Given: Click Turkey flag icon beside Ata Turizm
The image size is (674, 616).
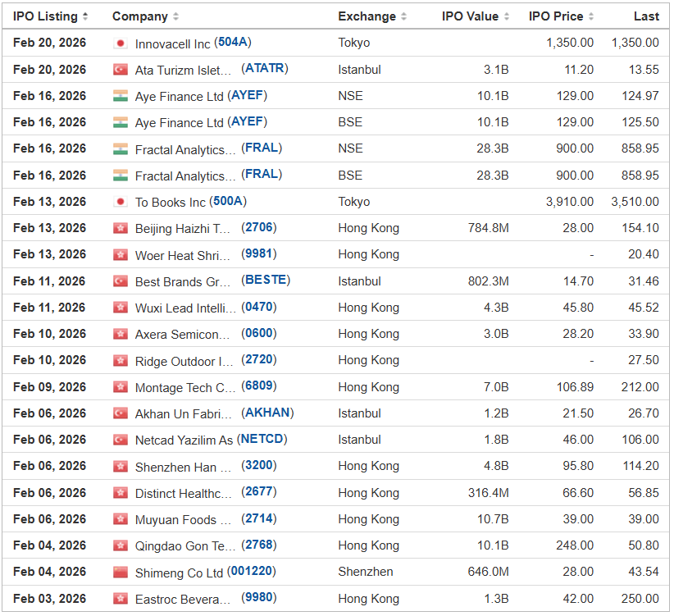Looking at the screenshot, I should coord(121,70).
